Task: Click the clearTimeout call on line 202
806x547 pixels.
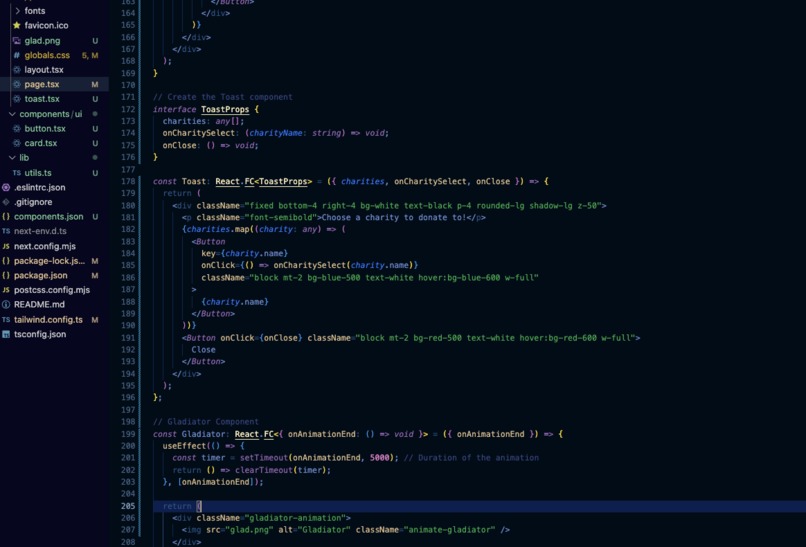Action: pyautogui.click(x=264, y=470)
